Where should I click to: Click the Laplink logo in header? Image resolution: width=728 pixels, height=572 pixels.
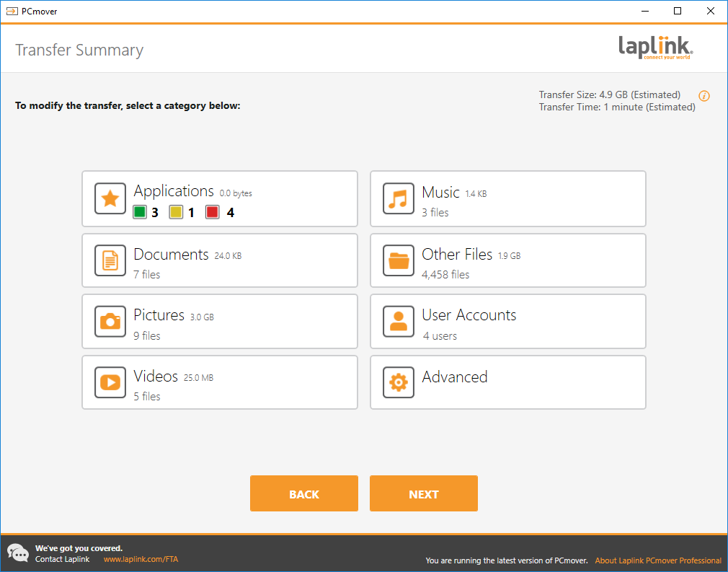(655, 48)
